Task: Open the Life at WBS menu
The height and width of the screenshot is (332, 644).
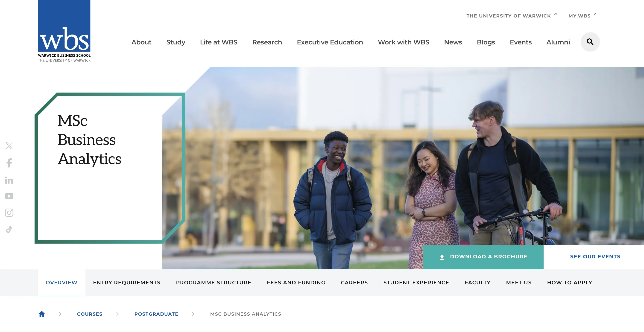Action: point(219,42)
